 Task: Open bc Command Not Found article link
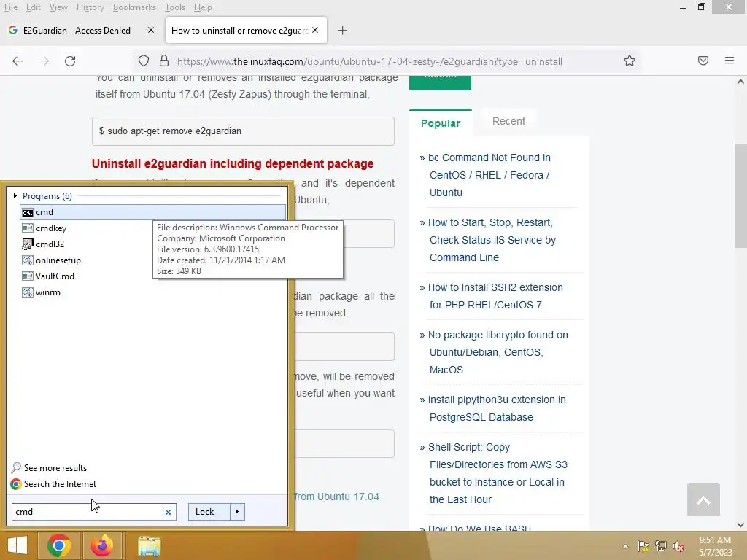pyautogui.click(x=488, y=175)
